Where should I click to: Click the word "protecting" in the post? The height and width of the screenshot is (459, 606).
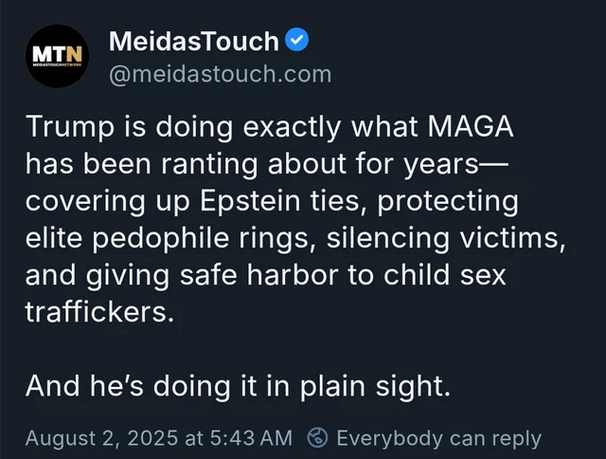tap(448, 202)
